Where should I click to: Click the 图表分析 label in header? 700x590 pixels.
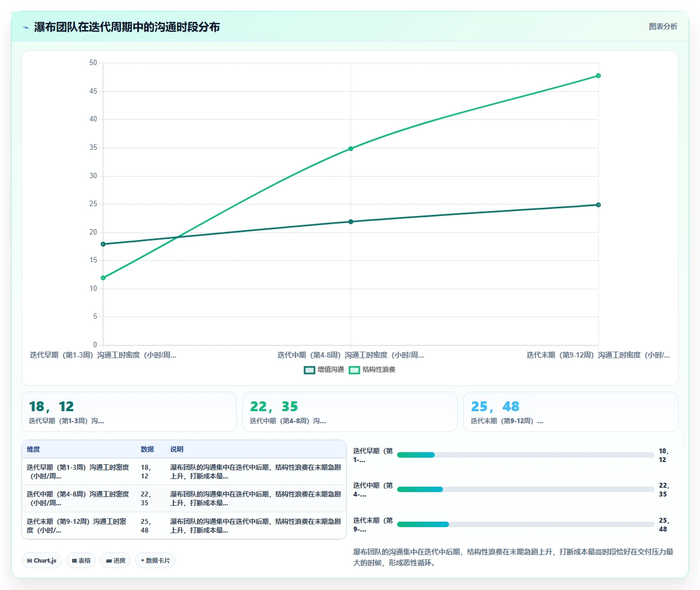click(663, 26)
